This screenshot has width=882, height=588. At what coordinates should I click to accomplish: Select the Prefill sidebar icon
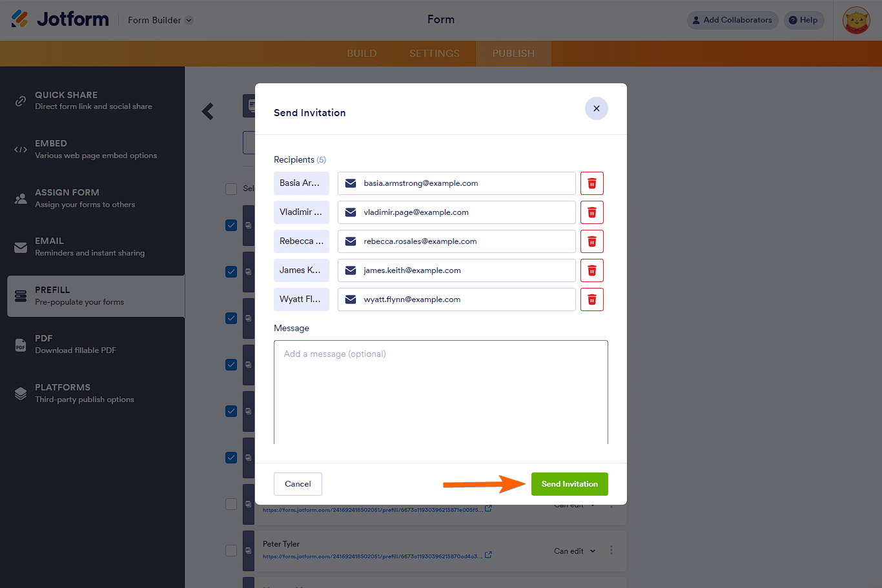[x=21, y=296]
